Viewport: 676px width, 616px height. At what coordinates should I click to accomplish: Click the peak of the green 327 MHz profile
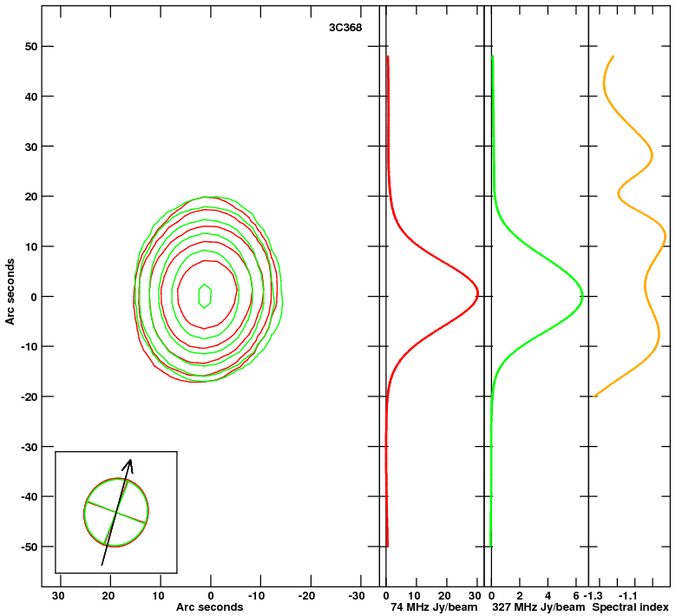[x=582, y=296]
